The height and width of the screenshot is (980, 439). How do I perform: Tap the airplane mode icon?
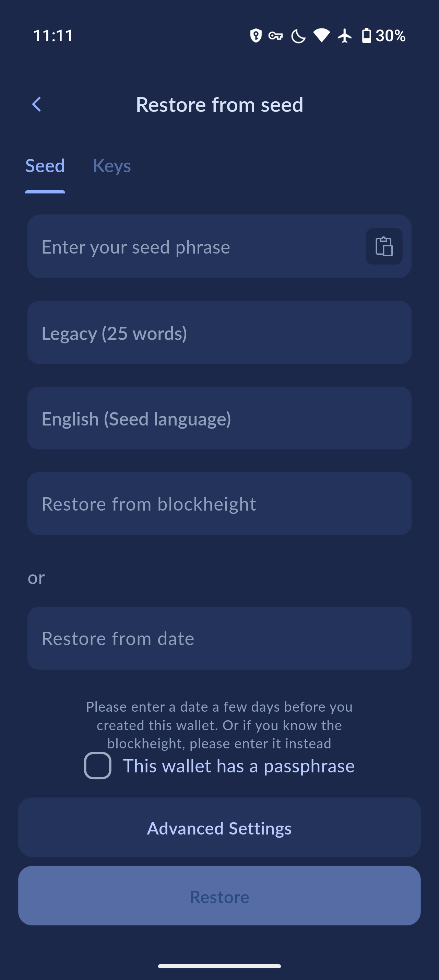coord(345,36)
